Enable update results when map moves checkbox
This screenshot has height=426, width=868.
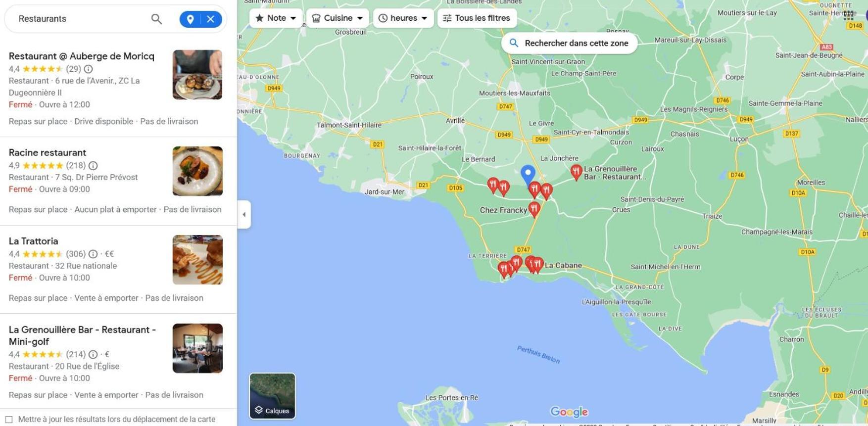pos(9,420)
